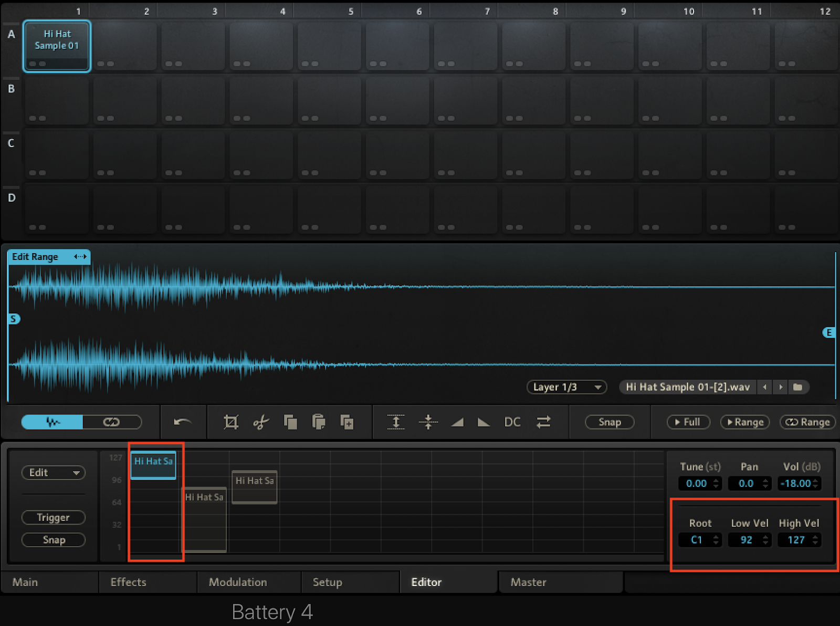840x626 pixels.
Task: Undo the last sample edit
Action: (x=182, y=422)
